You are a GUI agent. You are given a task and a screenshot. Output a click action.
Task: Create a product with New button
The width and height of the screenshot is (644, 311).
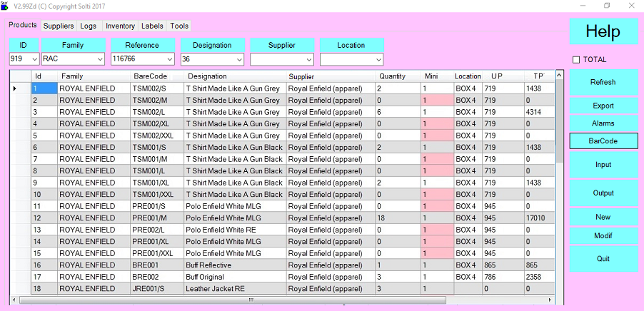coord(603,217)
